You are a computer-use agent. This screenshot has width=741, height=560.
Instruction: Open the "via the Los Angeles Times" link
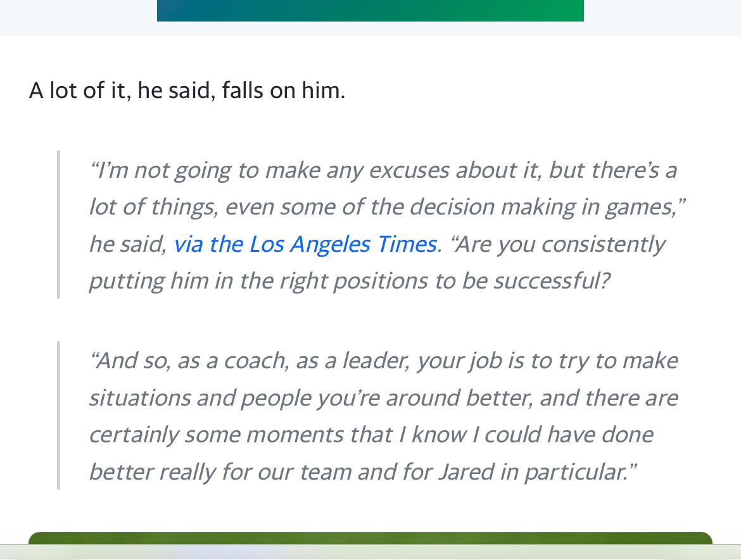[305, 244]
